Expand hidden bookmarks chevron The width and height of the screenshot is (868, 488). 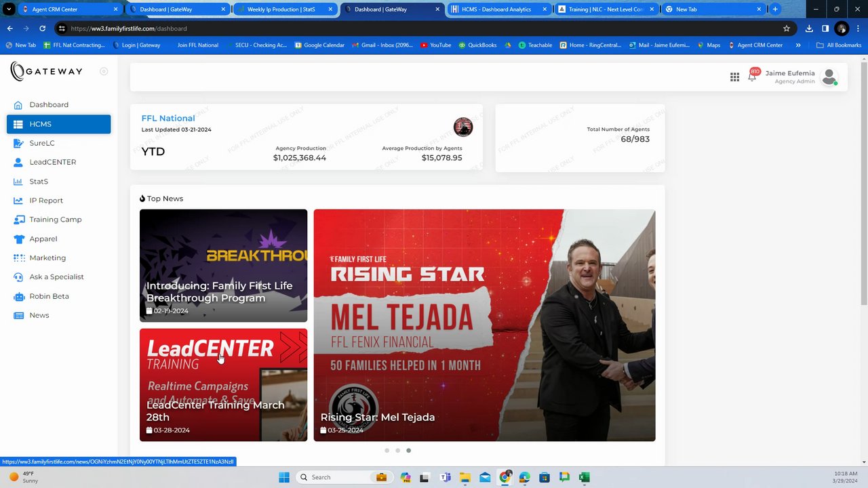coord(797,45)
